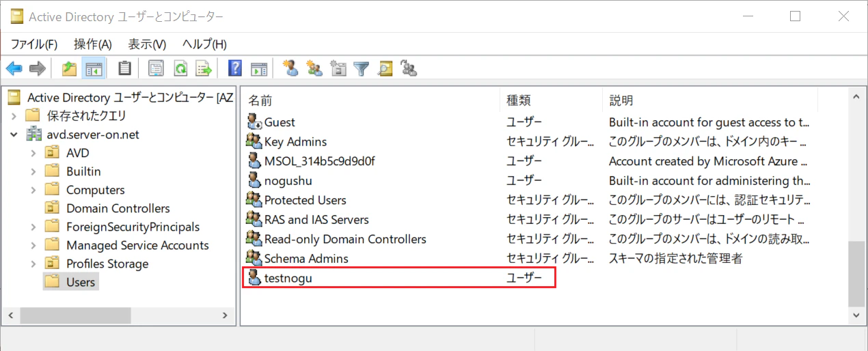Click 'Account created by Microsoft Azure' description
This screenshot has height=351, width=868.
(708, 161)
